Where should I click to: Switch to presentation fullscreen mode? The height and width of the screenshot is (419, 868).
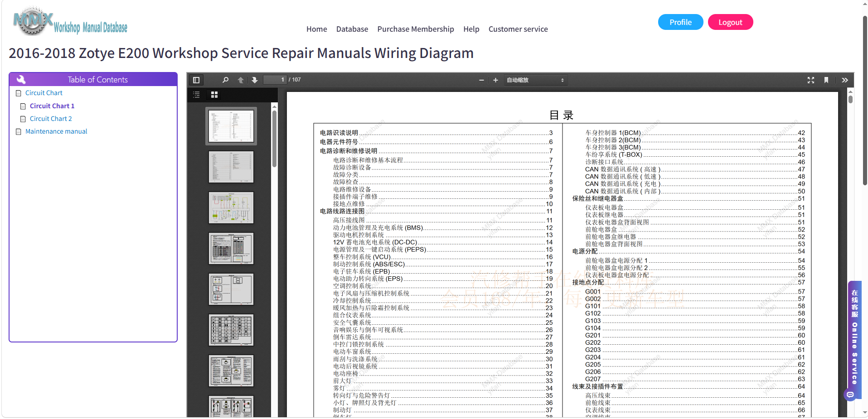click(x=811, y=80)
